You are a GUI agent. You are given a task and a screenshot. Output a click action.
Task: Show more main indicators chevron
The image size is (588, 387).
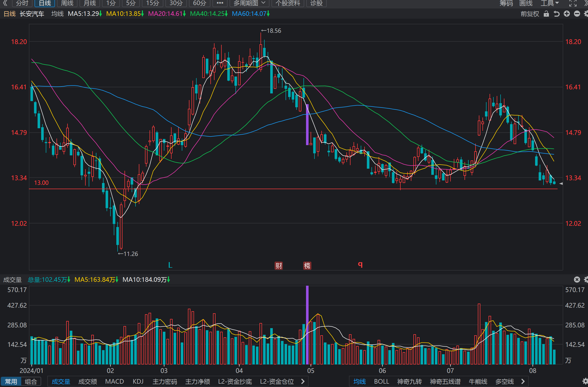523,382
